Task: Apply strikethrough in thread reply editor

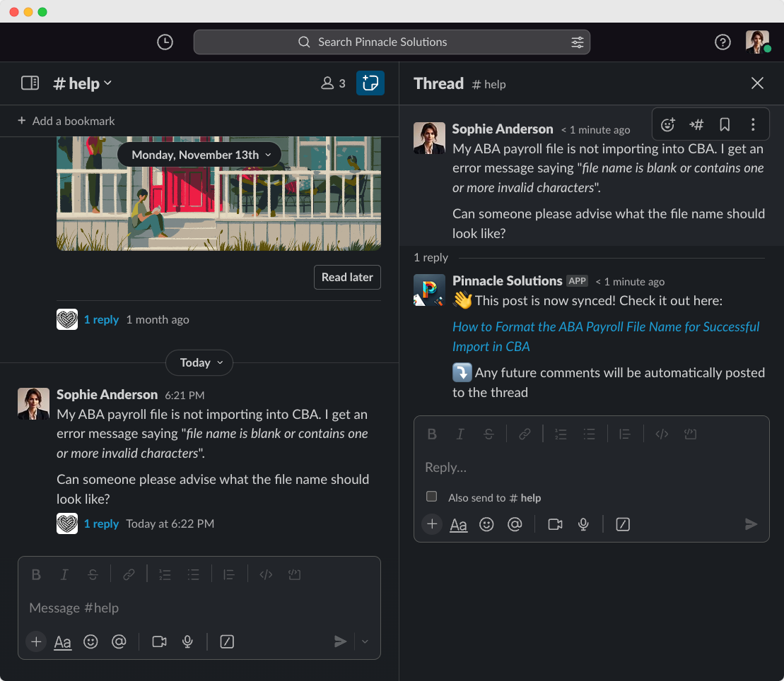Action: coord(488,434)
